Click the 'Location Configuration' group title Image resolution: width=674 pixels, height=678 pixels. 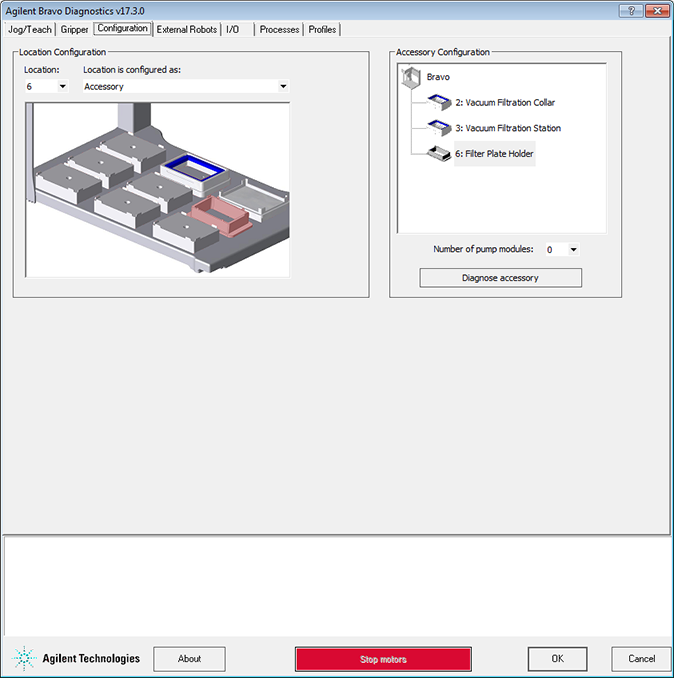click(62, 52)
